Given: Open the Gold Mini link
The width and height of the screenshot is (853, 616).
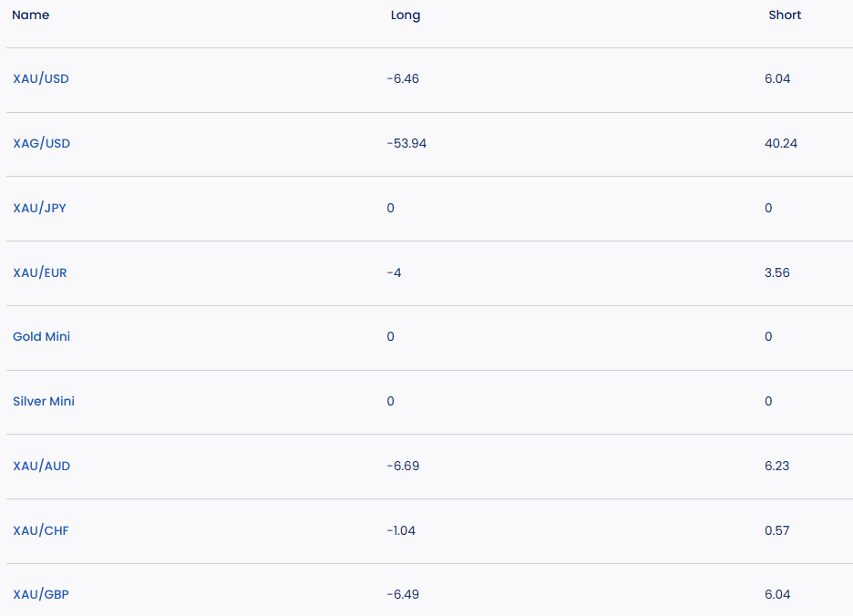Looking at the screenshot, I should click(41, 337).
